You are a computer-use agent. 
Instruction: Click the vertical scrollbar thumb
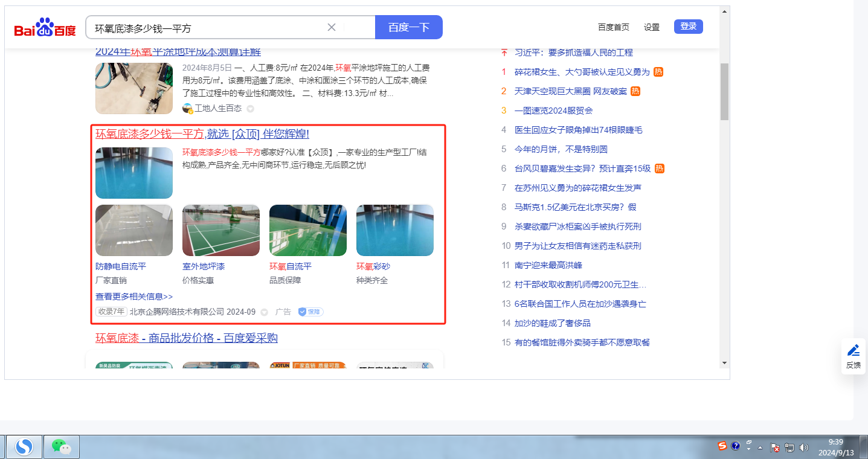pyautogui.click(x=724, y=92)
